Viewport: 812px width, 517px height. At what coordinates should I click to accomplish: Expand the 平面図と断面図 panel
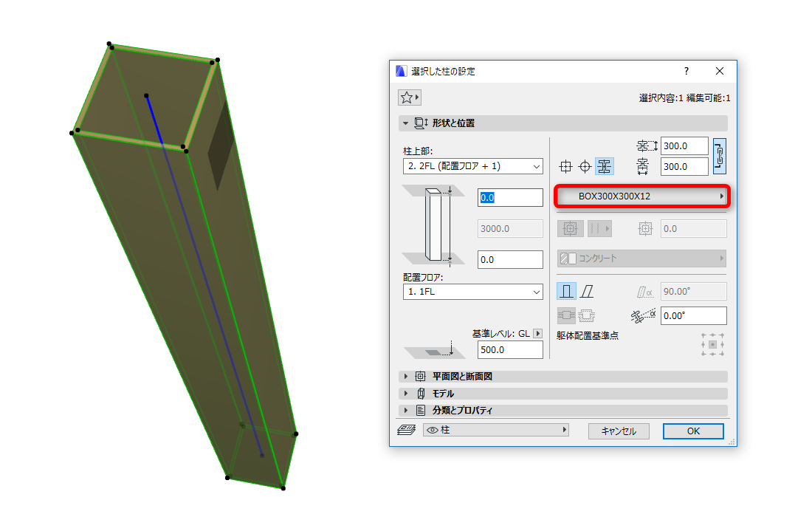[x=405, y=376]
